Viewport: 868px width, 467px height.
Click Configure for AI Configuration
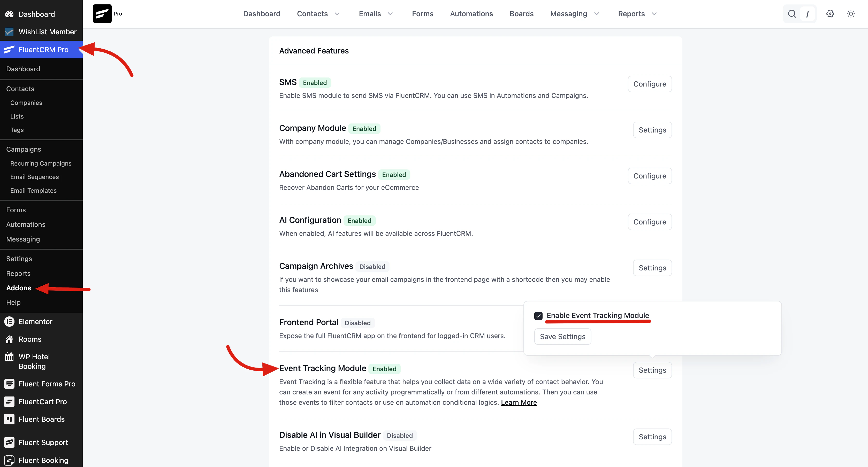[x=650, y=222]
